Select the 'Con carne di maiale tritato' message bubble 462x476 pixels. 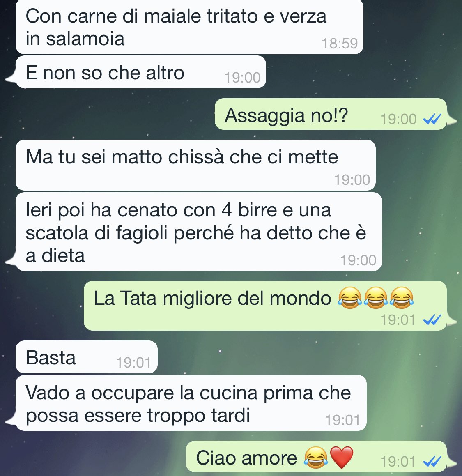189,27
